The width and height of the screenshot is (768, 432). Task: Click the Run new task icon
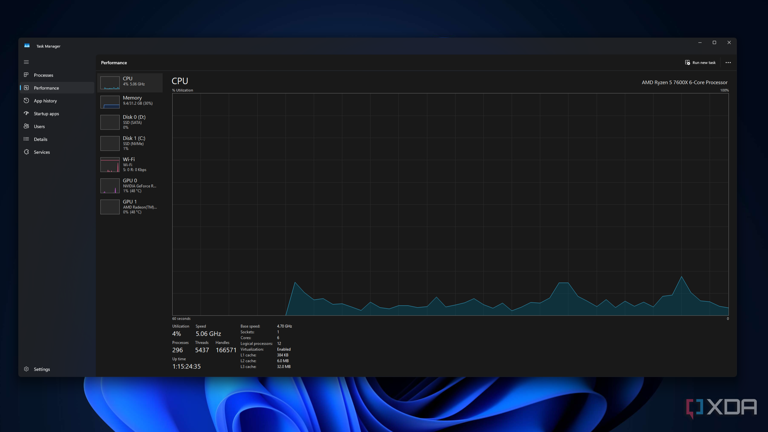click(687, 63)
